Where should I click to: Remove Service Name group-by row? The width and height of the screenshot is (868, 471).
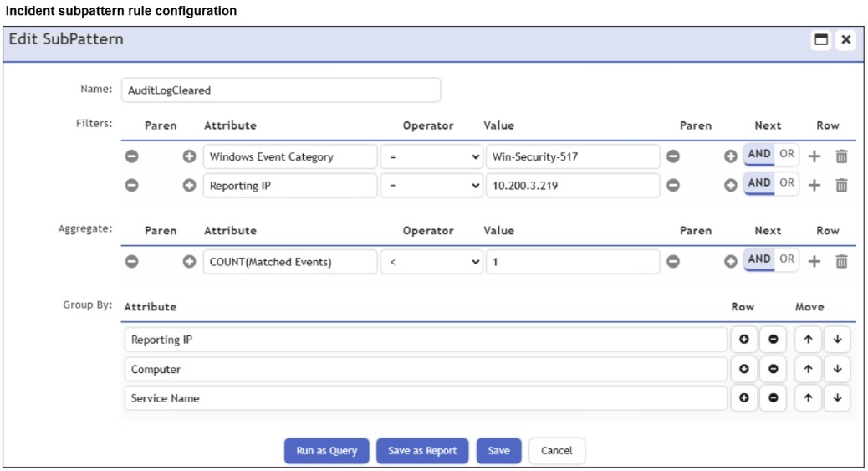773,398
